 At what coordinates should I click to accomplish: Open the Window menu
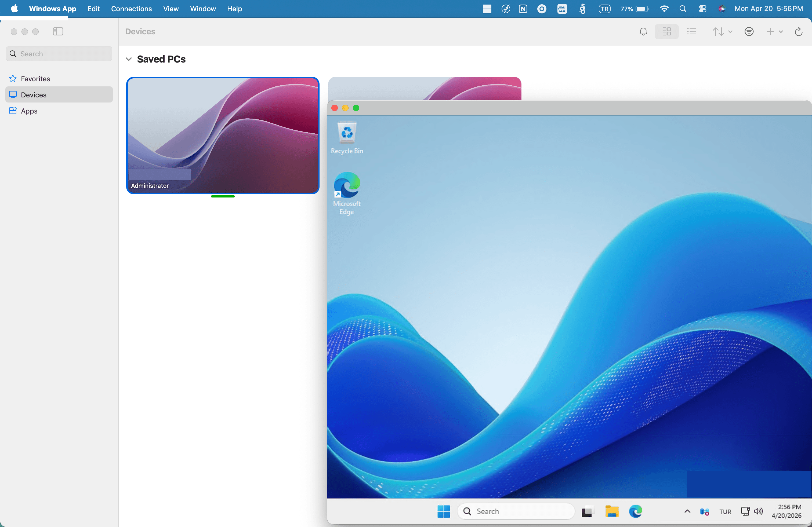click(x=203, y=9)
